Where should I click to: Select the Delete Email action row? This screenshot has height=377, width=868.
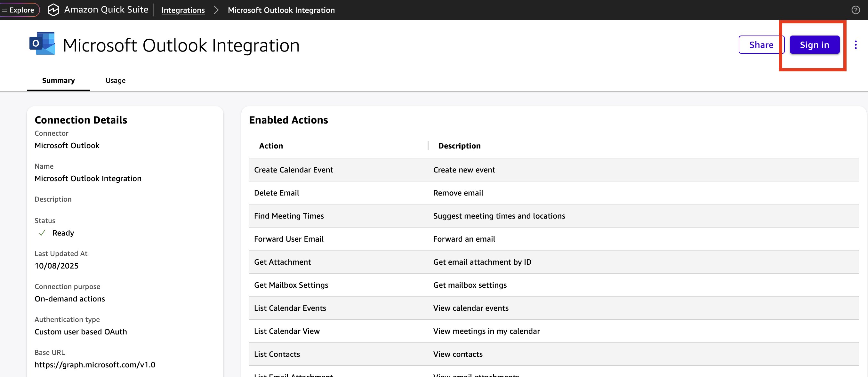[276, 193]
